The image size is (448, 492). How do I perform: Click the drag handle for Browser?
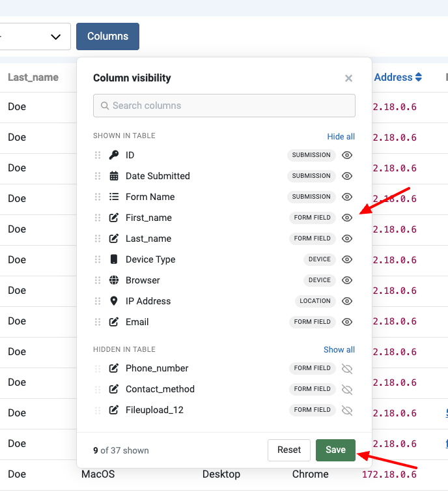click(98, 280)
